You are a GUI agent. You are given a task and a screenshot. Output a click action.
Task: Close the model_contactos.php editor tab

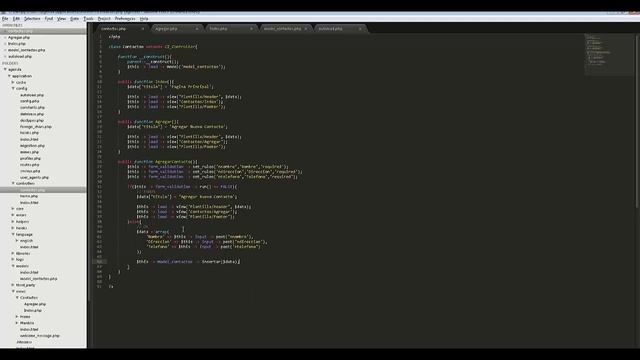tap(306, 29)
